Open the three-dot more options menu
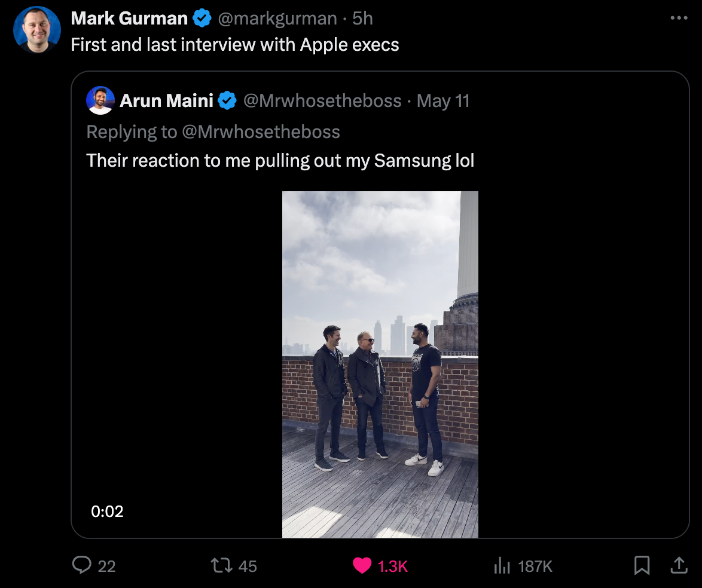The height and width of the screenshot is (588, 702). tap(679, 18)
